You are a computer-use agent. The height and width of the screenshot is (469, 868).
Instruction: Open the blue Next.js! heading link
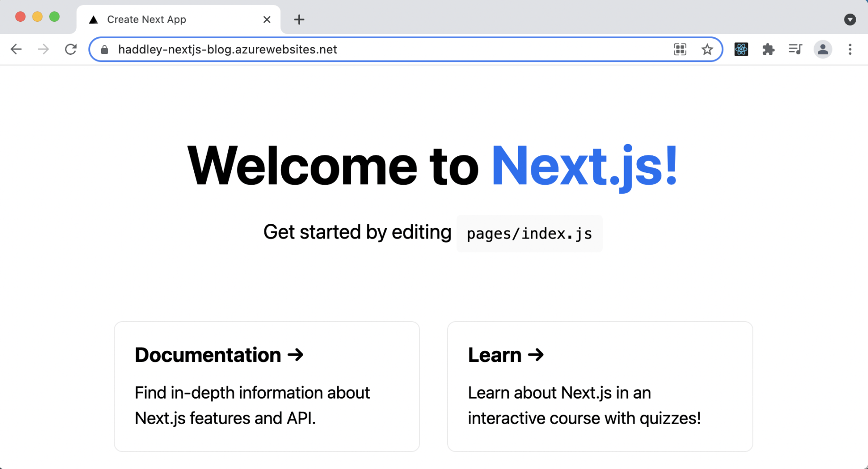click(584, 166)
